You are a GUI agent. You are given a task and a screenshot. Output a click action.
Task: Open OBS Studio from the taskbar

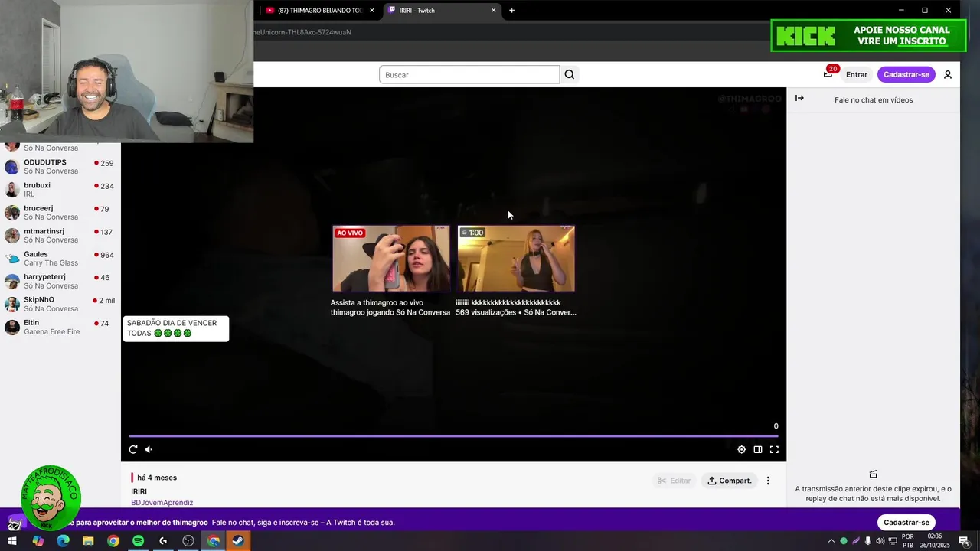(x=188, y=541)
